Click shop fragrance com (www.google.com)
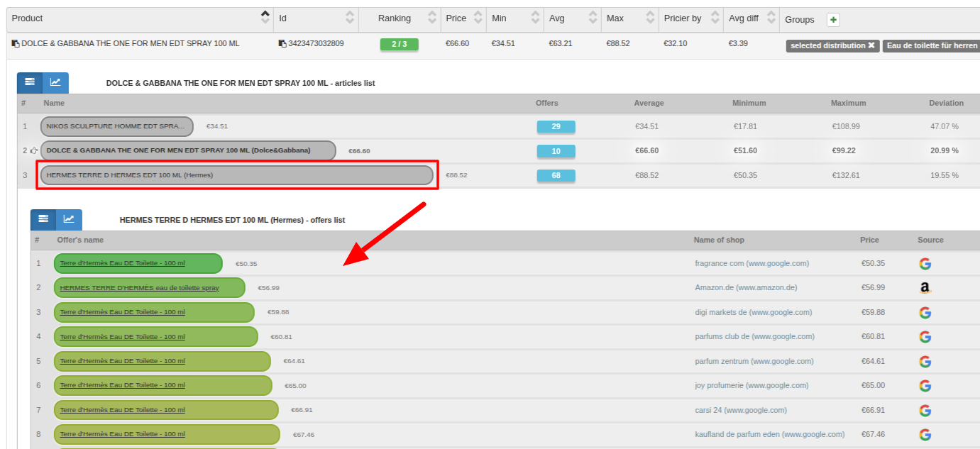 [x=751, y=263]
